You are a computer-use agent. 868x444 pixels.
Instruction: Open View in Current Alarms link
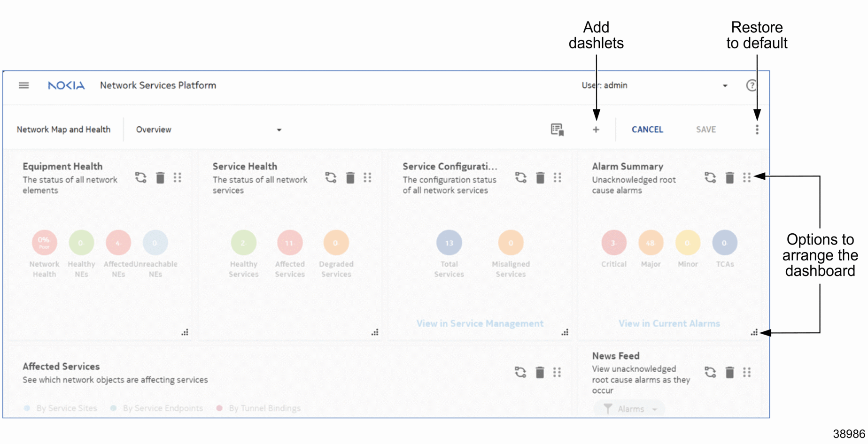(x=669, y=323)
